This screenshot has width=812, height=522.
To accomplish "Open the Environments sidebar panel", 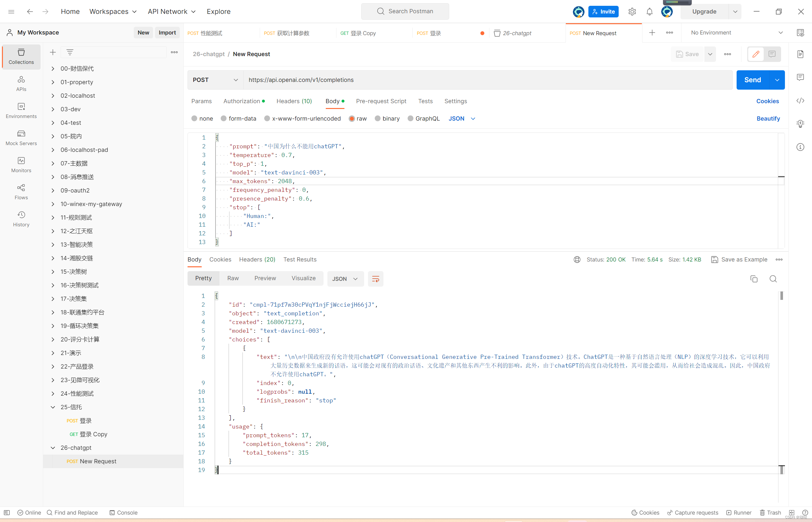I will 21,111.
